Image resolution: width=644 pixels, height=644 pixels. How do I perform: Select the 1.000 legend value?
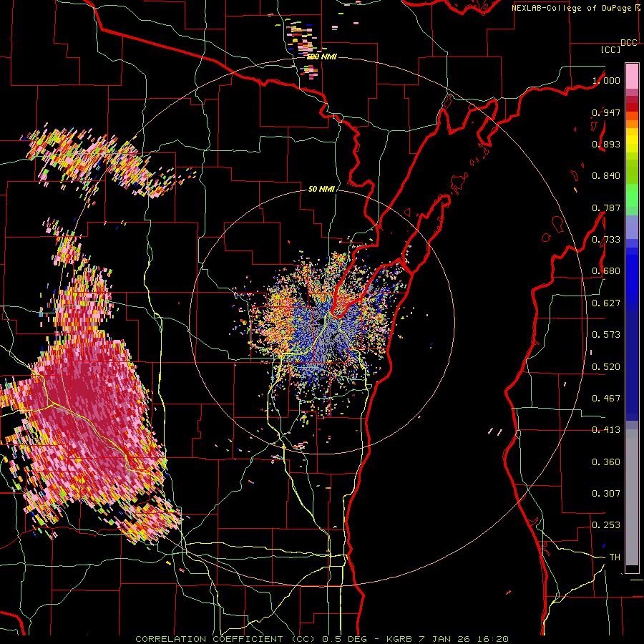tap(606, 80)
